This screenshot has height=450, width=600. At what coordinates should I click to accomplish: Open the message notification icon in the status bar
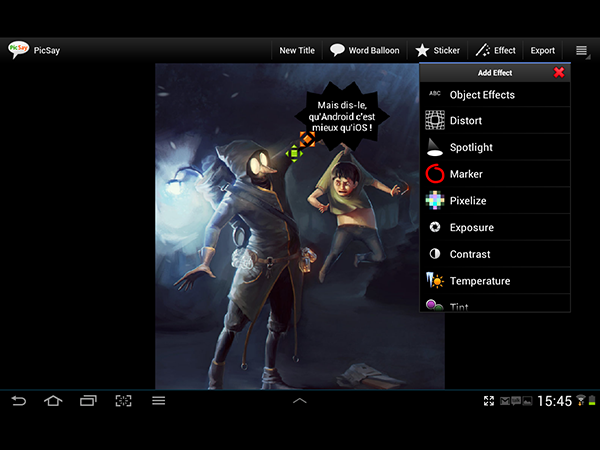click(516, 401)
